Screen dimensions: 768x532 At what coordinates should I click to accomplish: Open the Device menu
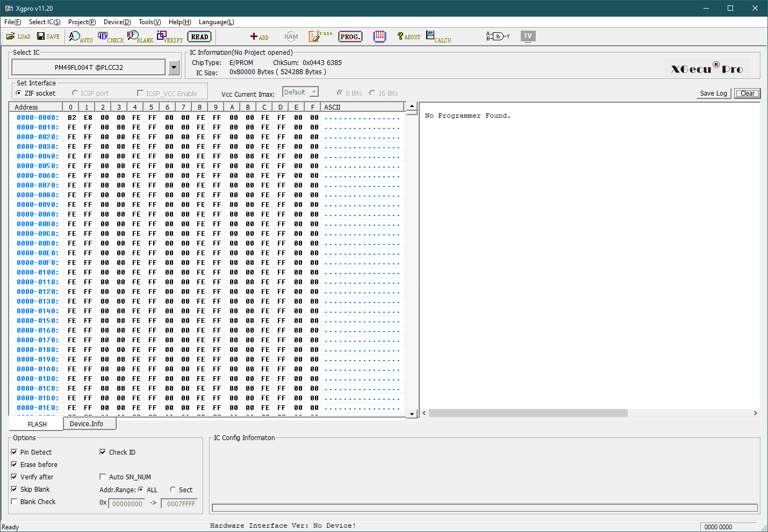pyautogui.click(x=117, y=22)
